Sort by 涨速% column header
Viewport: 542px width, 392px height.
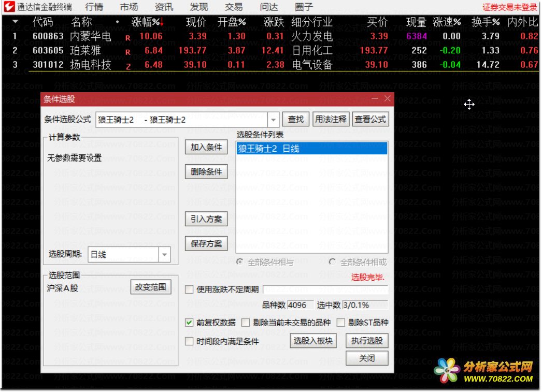coord(447,22)
